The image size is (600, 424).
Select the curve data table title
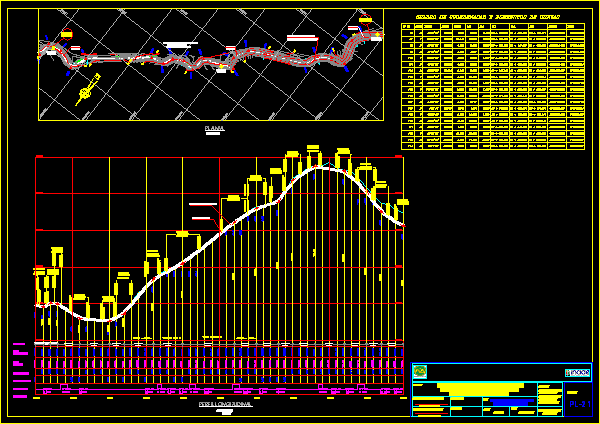click(x=487, y=18)
